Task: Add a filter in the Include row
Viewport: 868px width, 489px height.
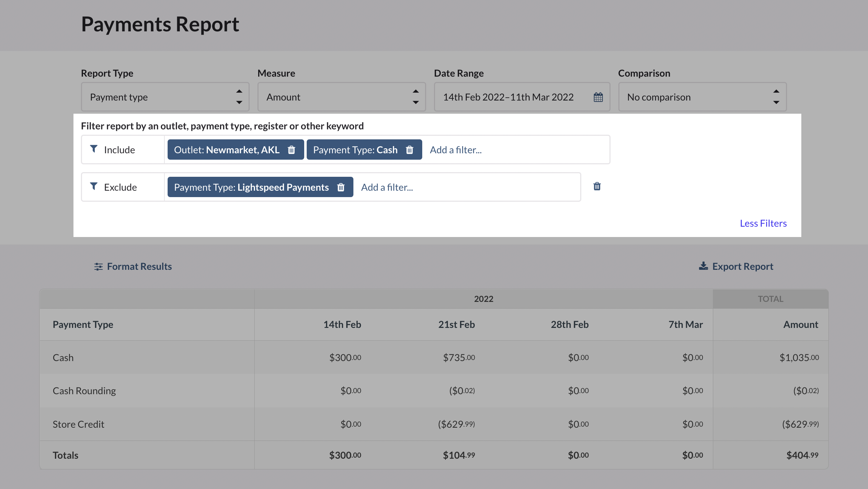Action: 455,150
